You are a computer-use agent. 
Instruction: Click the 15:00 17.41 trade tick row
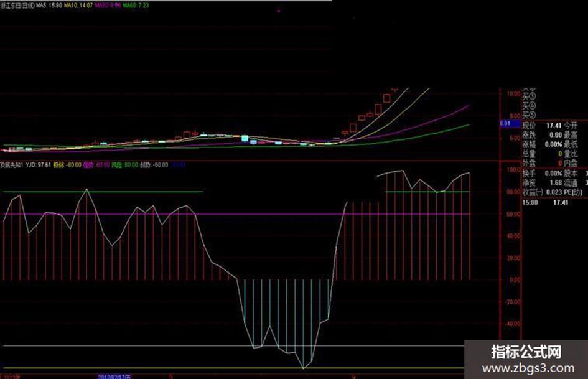(546, 203)
